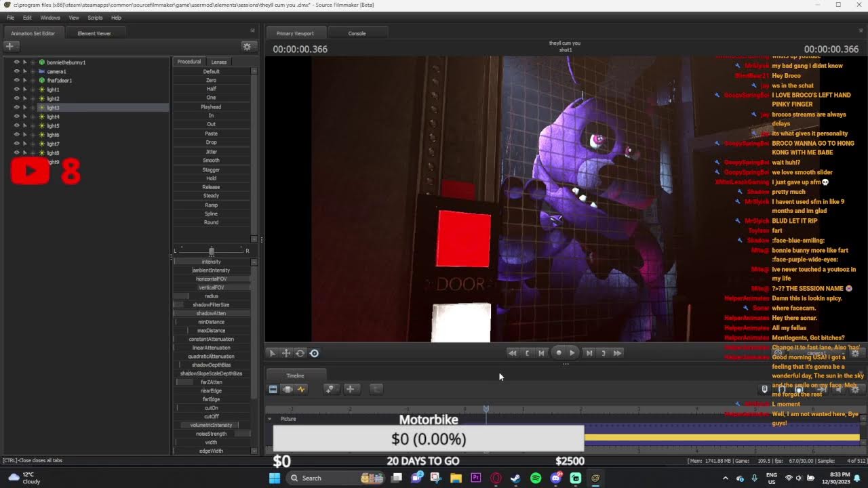Click the Record button in viewport
The height and width of the screenshot is (488, 868).
click(x=559, y=352)
